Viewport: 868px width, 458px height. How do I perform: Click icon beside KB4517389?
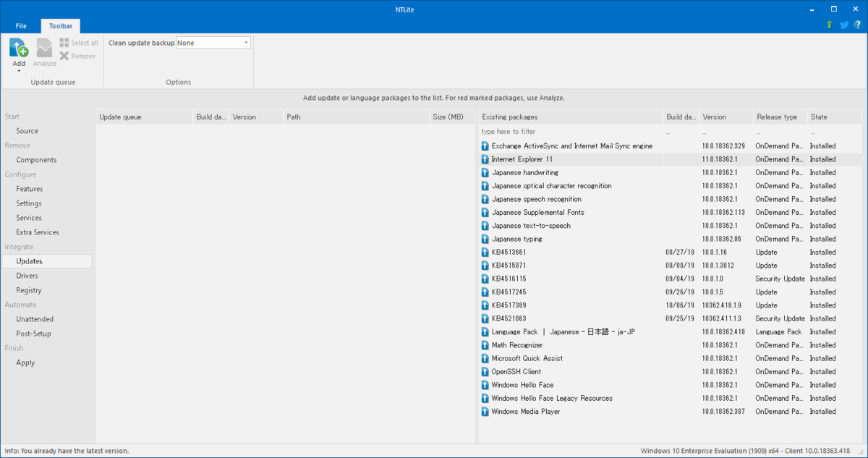tap(485, 305)
